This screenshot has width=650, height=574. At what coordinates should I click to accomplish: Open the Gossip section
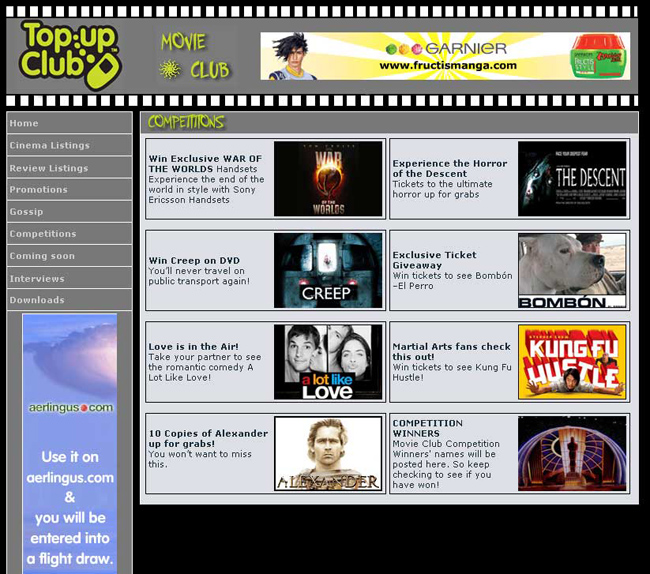(69, 212)
